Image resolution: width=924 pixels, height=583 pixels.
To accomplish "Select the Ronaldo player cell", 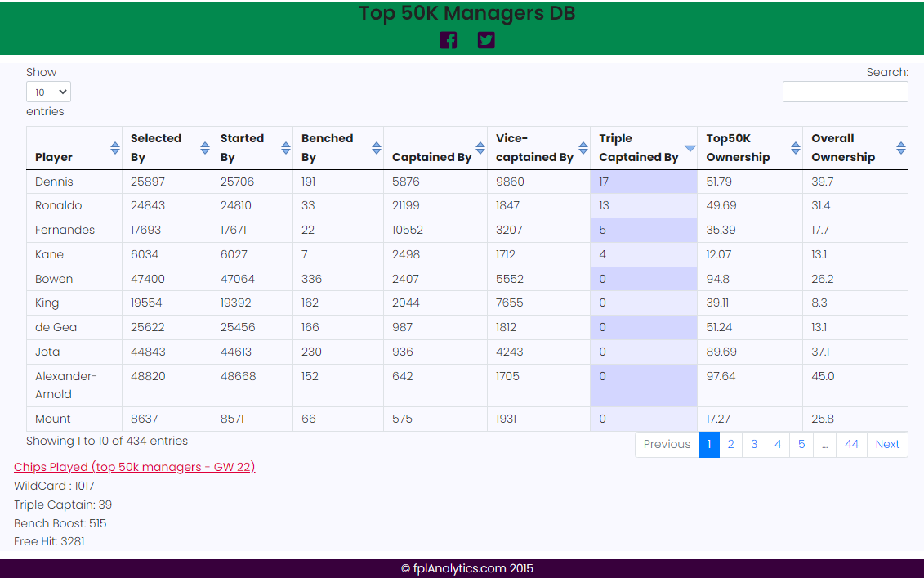I will 74,205.
